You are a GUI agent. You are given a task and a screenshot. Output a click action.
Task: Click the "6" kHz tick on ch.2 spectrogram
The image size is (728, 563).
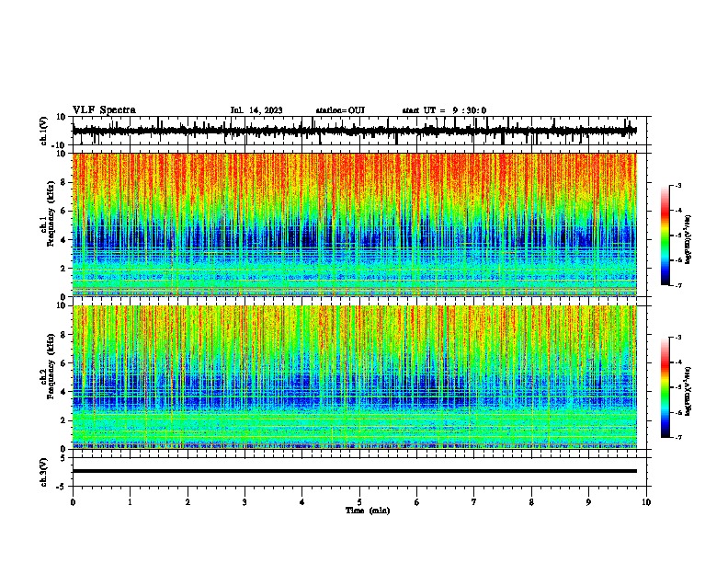[x=63, y=363]
